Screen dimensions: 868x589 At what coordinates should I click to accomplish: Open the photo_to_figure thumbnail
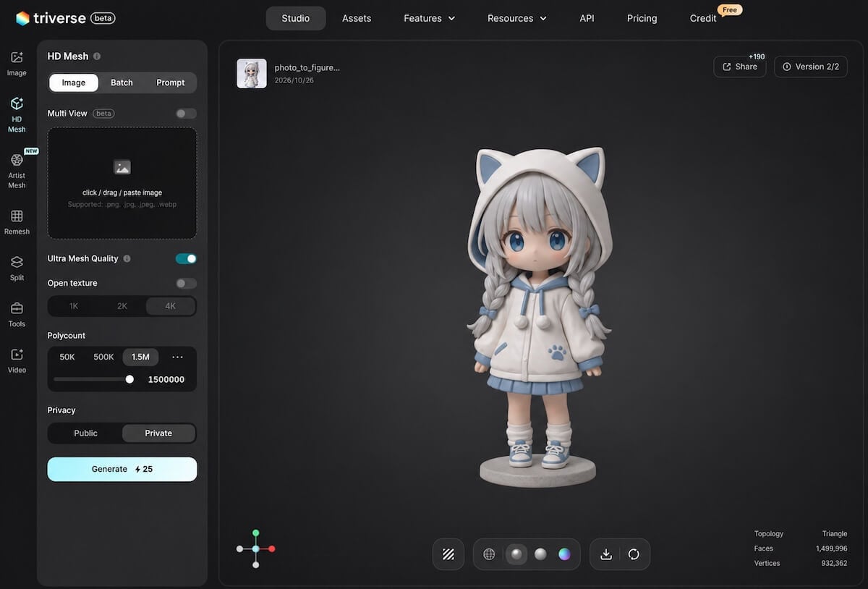[x=252, y=73]
